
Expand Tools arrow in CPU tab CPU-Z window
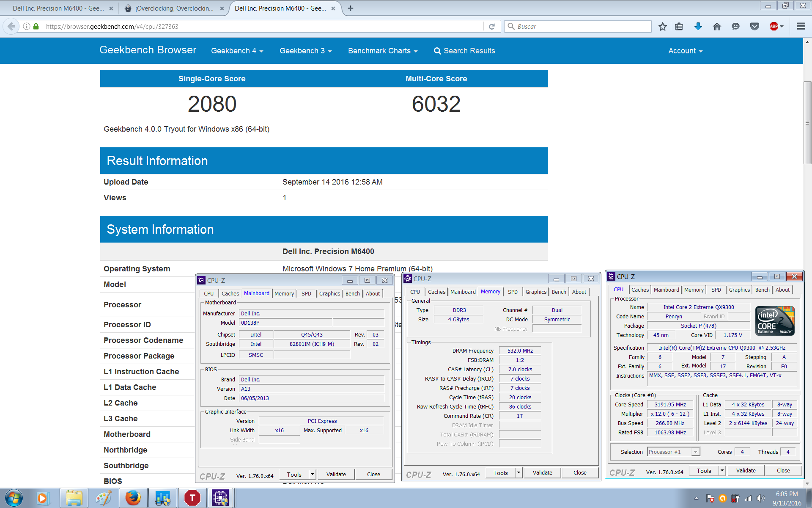(722, 470)
